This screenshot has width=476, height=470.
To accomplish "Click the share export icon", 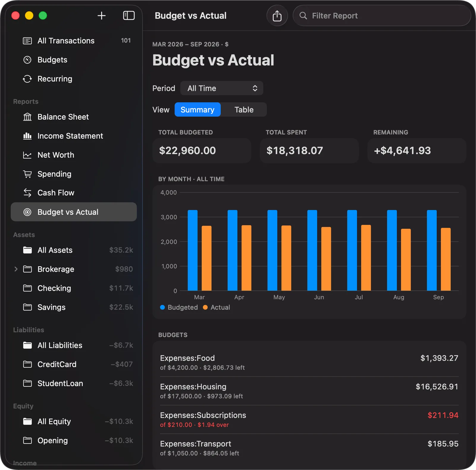I will (x=277, y=16).
